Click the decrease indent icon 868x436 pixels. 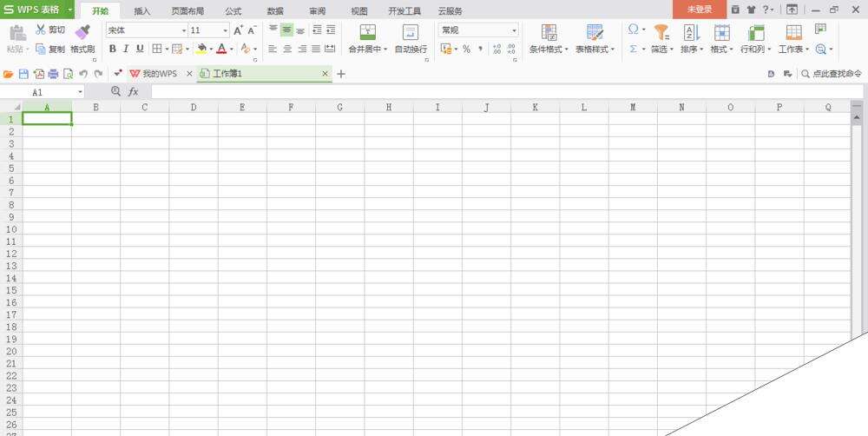pyautogui.click(x=317, y=30)
